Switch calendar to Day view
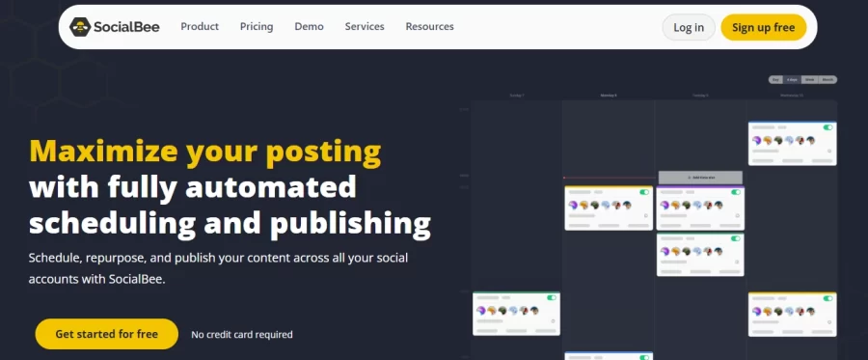868x360 pixels. 776,80
